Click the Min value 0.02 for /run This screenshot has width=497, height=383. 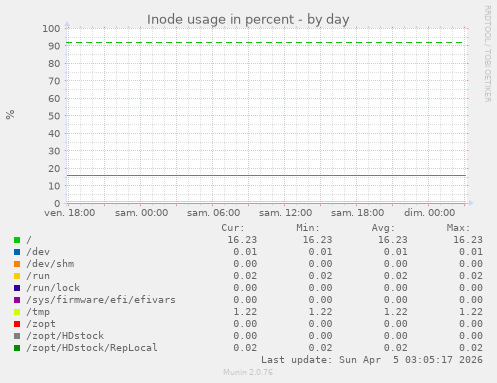pyautogui.click(x=320, y=276)
